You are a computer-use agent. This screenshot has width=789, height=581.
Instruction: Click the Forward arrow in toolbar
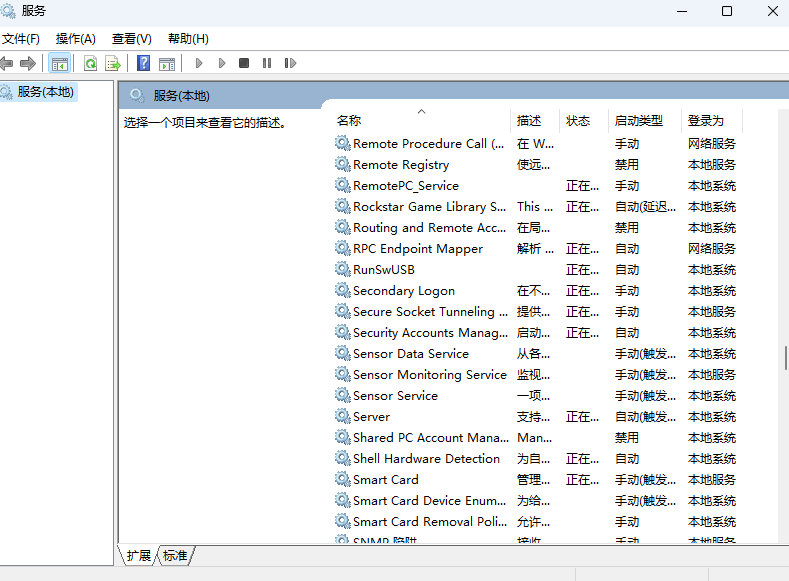tap(28, 63)
